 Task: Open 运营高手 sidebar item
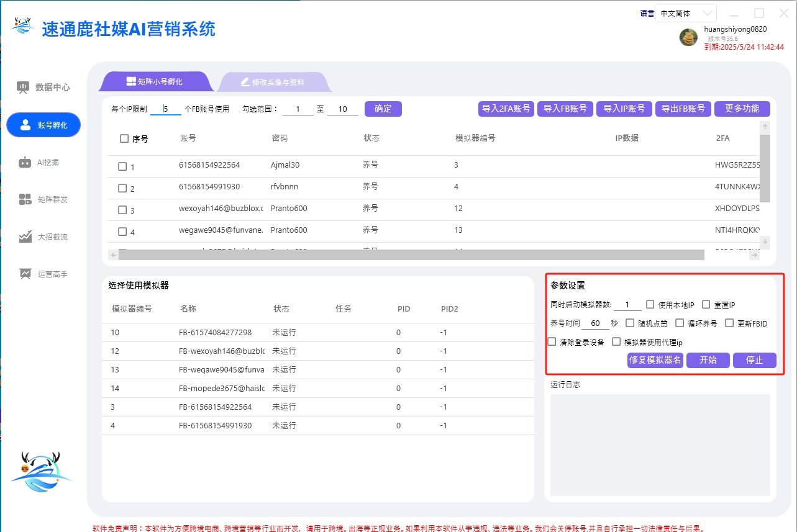[x=43, y=274]
